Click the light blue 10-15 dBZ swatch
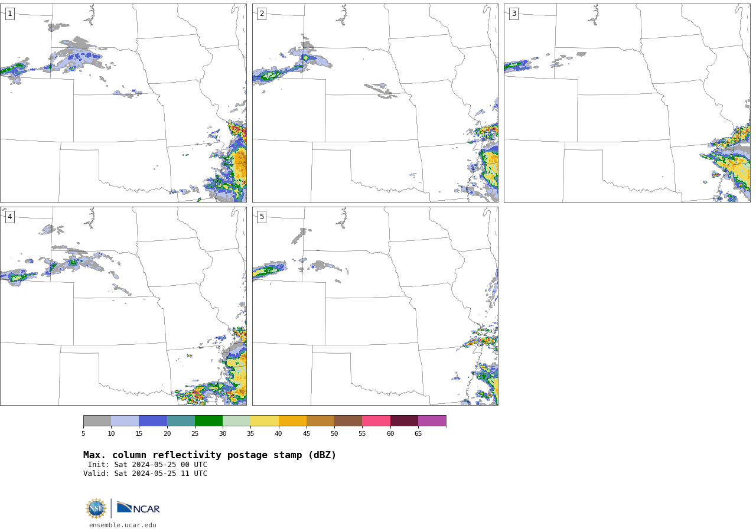The height and width of the screenshot is (532, 756). point(125,420)
